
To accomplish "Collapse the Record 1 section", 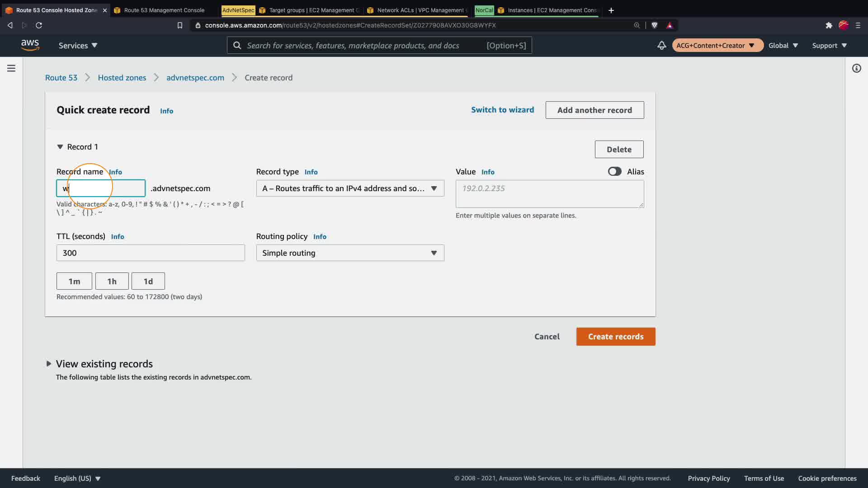I will [60, 147].
